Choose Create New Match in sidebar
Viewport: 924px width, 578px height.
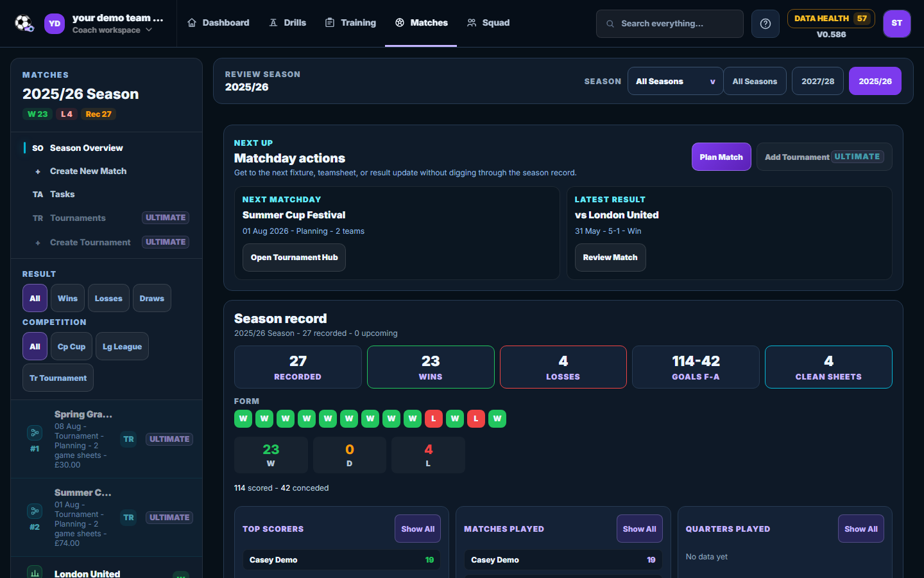[107, 171]
